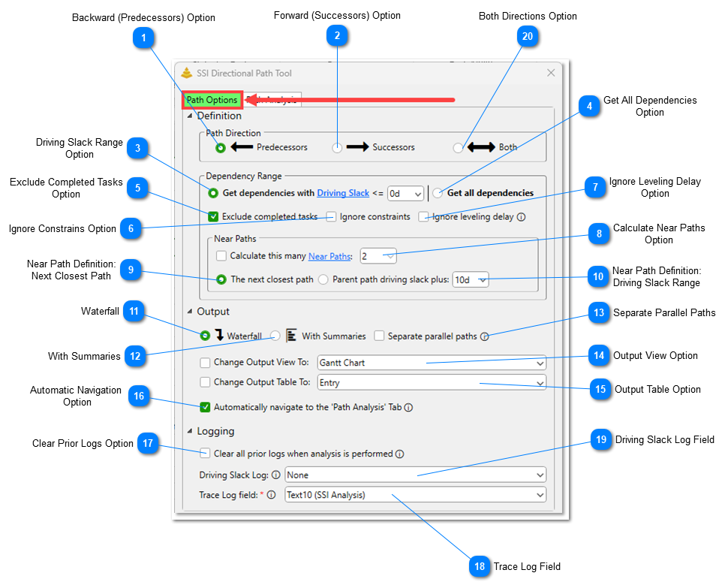Switch to the Path Analysis tab
This screenshot has width=728, height=585.
click(x=272, y=100)
